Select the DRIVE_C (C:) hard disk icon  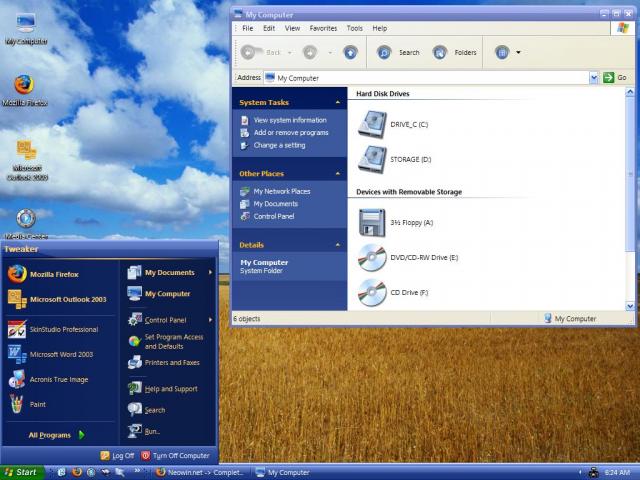click(x=372, y=124)
